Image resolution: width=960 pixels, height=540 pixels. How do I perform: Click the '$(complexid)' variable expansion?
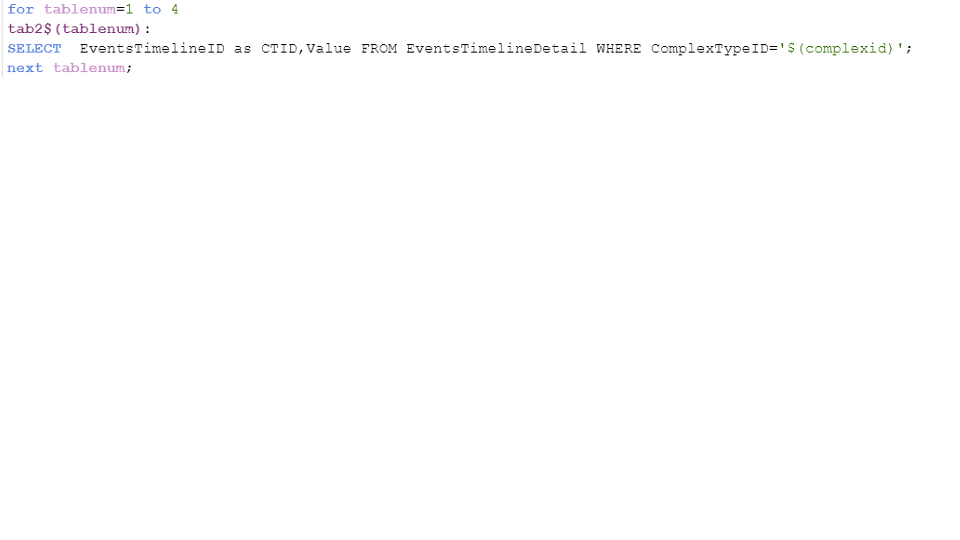tap(841, 48)
